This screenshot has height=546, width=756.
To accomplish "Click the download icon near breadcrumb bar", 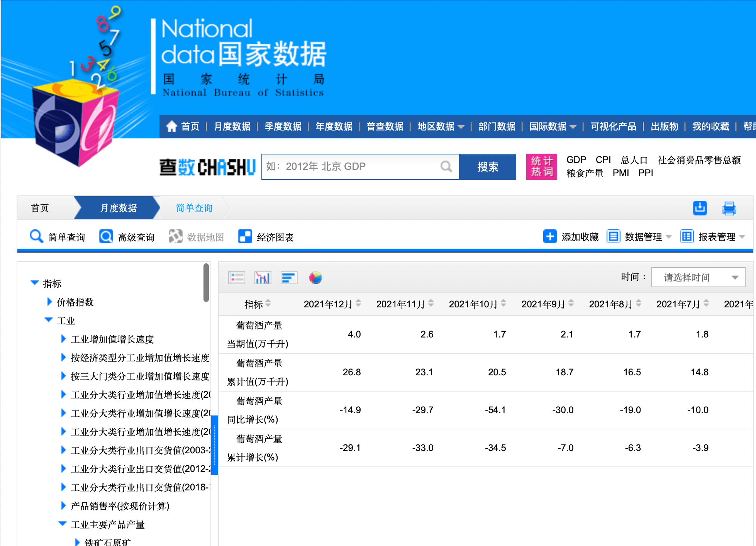I will click(x=700, y=208).
